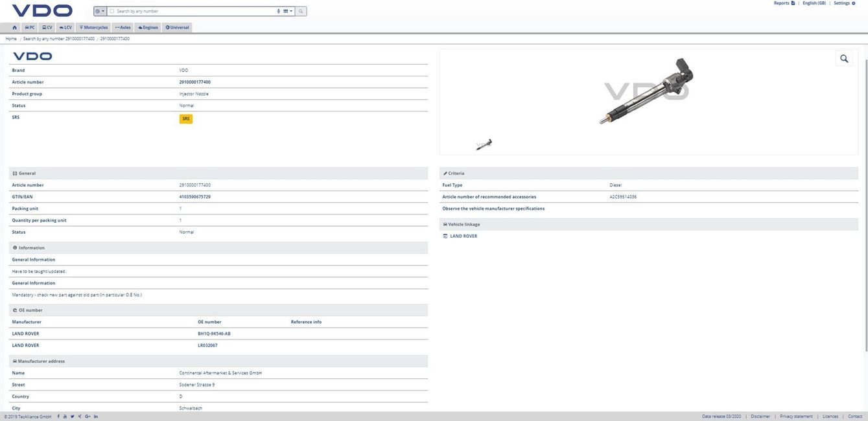The height and width of the screenshot is (421, 868).
Task: Open the YouTube icon in the footer
Action: (65, 416)
